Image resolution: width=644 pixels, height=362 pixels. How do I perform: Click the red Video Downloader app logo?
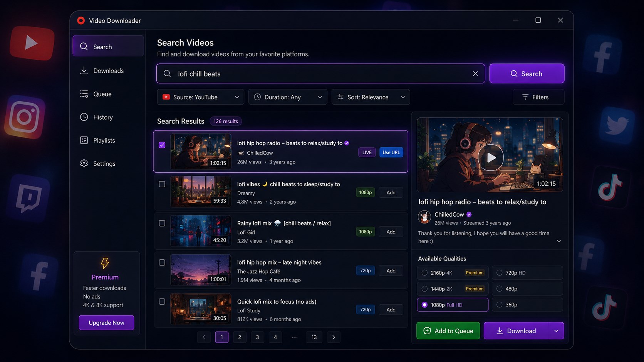pyautogui.click(x=81, y=20)
